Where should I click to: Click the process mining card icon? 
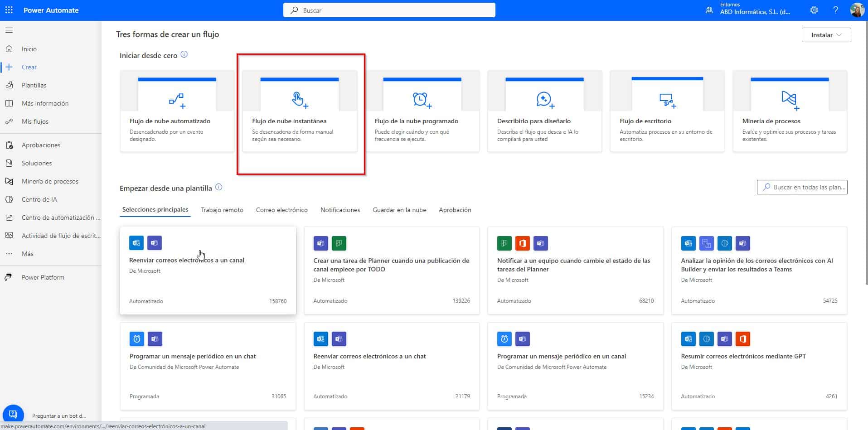pyautogui.click(x=790, y=101)
